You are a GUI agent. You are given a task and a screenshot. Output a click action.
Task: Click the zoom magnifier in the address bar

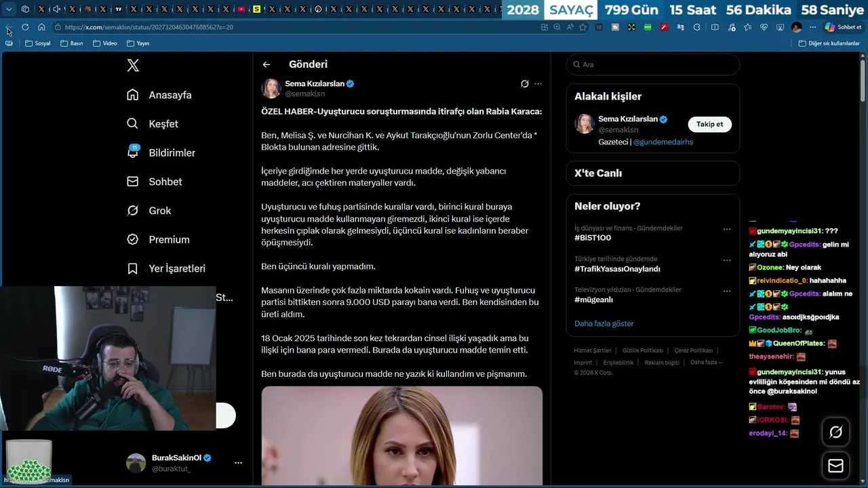(x=557, y=27)
